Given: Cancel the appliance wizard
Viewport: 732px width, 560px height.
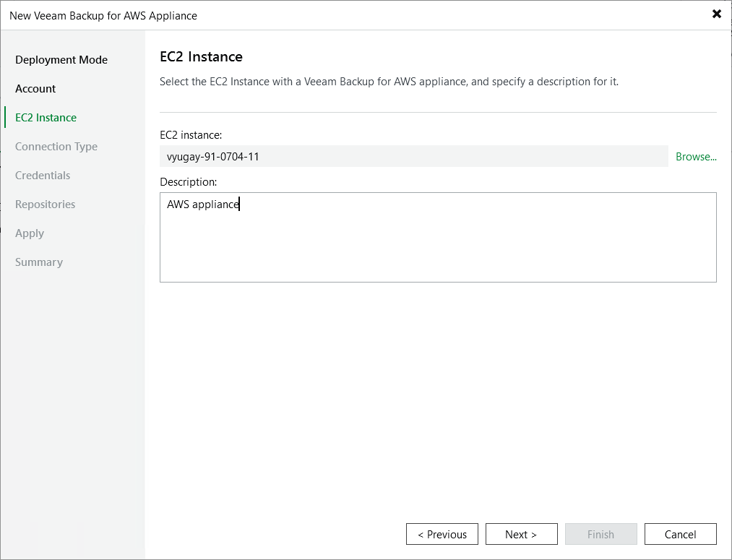Looking at the screenshot, I should click(680, 535).
